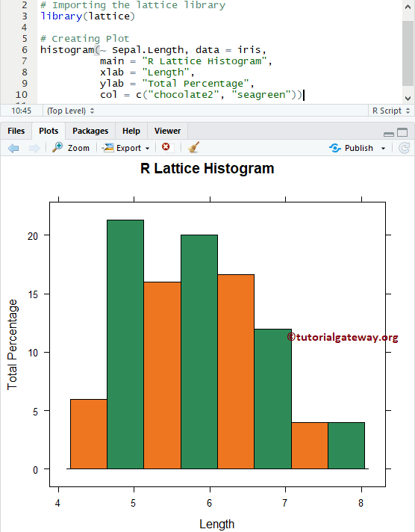
Task: Click the Publish button
Action: (x=352, y=148)
